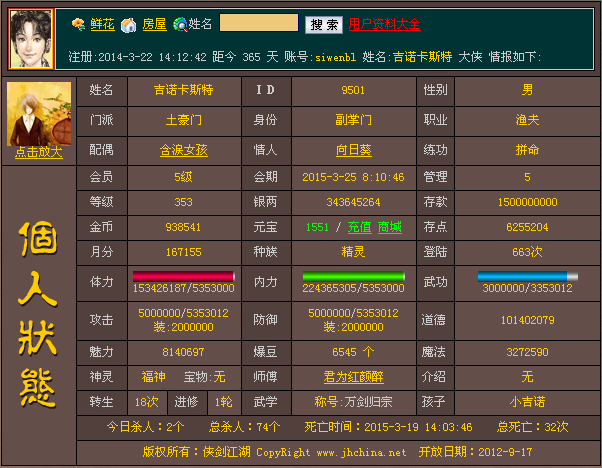Viewport: 602px width, 468px height.
Task: Select the 总杀人：74个 text
Action: [245, 427]
